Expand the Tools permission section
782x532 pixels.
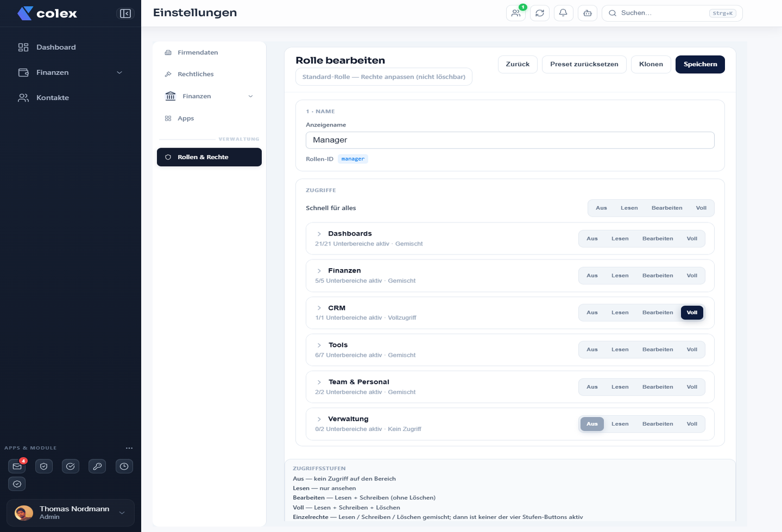tap(319, 345)
